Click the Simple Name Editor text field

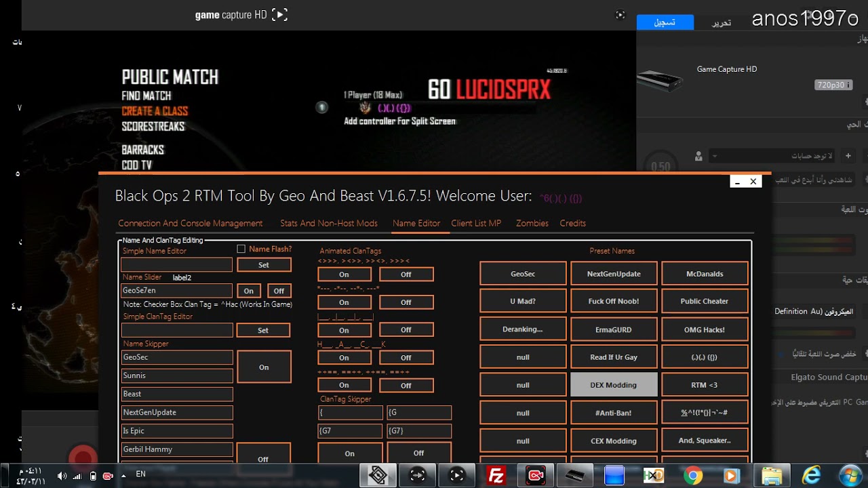[x=177, y=264]
